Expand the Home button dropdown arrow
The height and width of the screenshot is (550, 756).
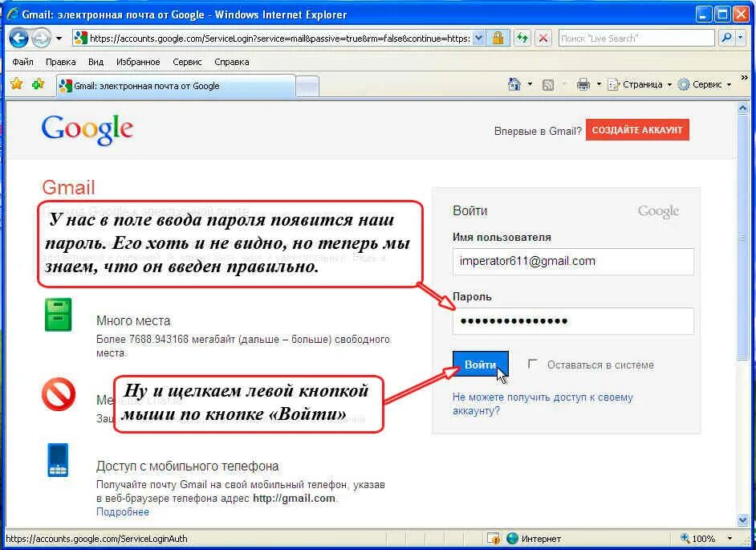coord(530,84)
